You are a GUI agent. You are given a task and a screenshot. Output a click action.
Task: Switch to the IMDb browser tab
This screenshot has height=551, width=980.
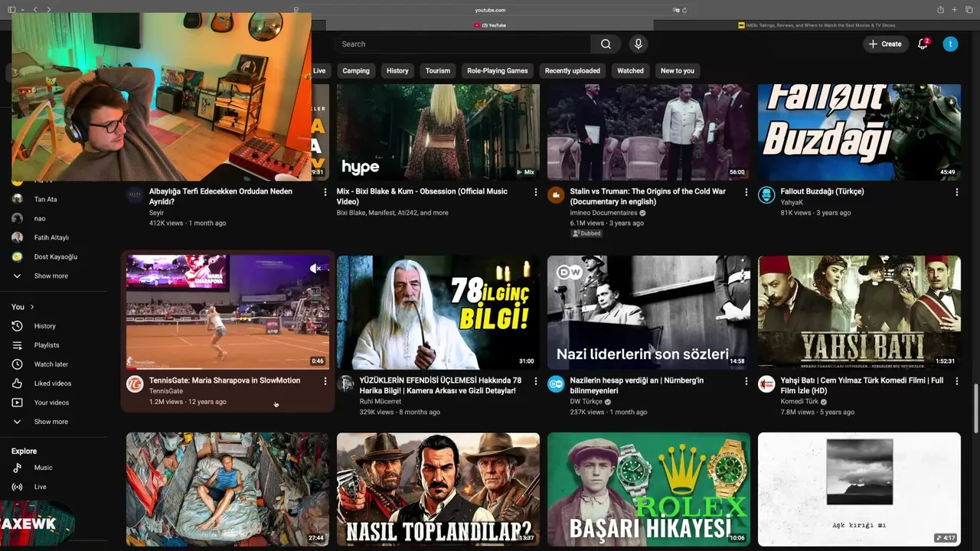point(816,25)
